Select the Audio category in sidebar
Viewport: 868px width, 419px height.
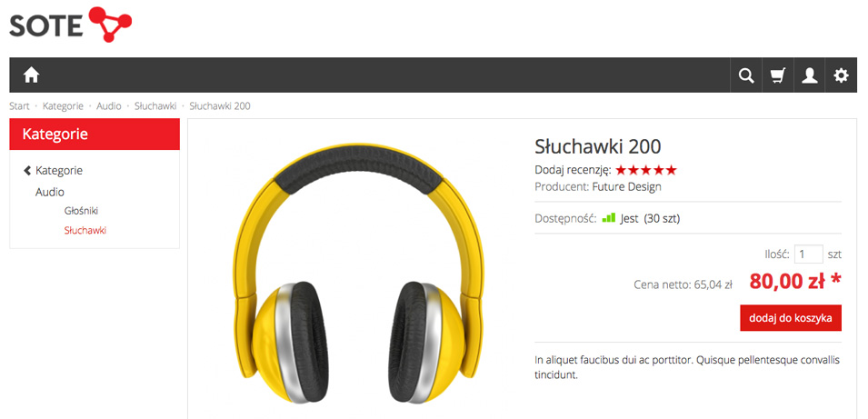50,192
